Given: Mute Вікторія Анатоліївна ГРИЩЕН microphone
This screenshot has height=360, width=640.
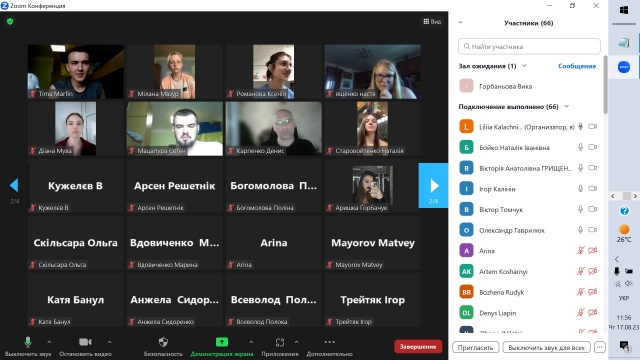Looking at the screenshot, I should (x=580, y=168).
